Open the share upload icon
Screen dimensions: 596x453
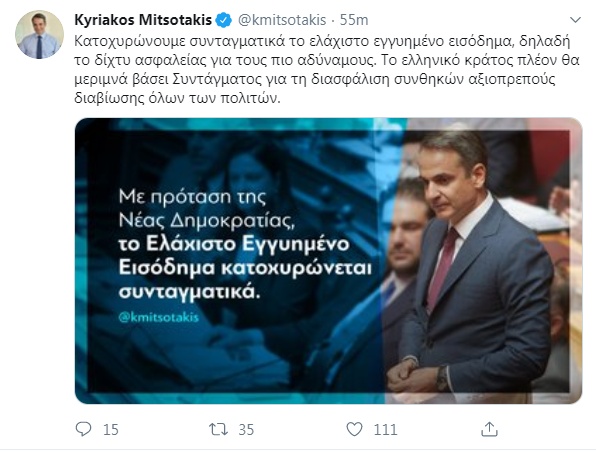pyautogui.click(x=489, y=429)
